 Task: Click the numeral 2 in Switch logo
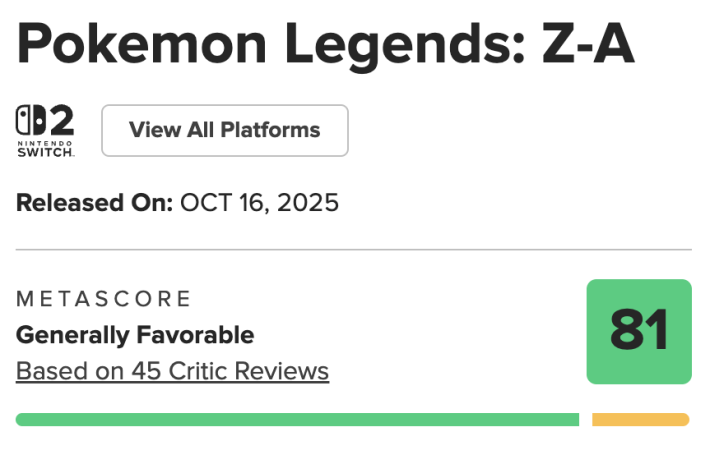point(60,122)
